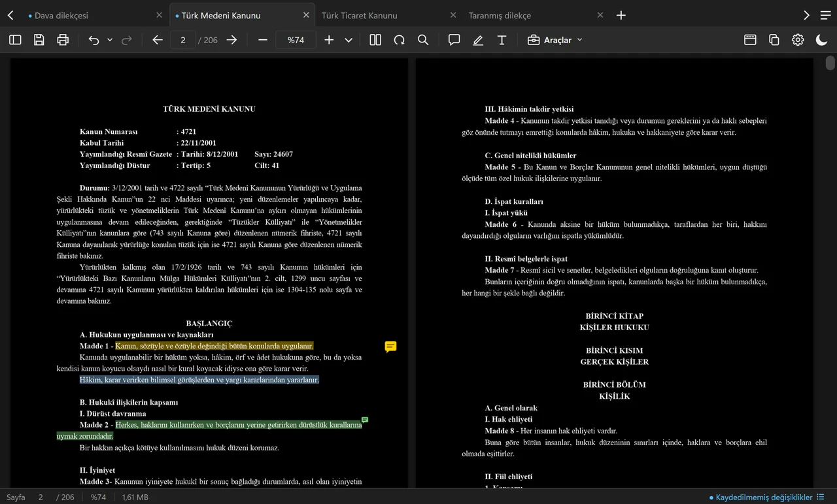Screen dimensions: 837x504
Task: Print the document
Action: coord(63,40)
